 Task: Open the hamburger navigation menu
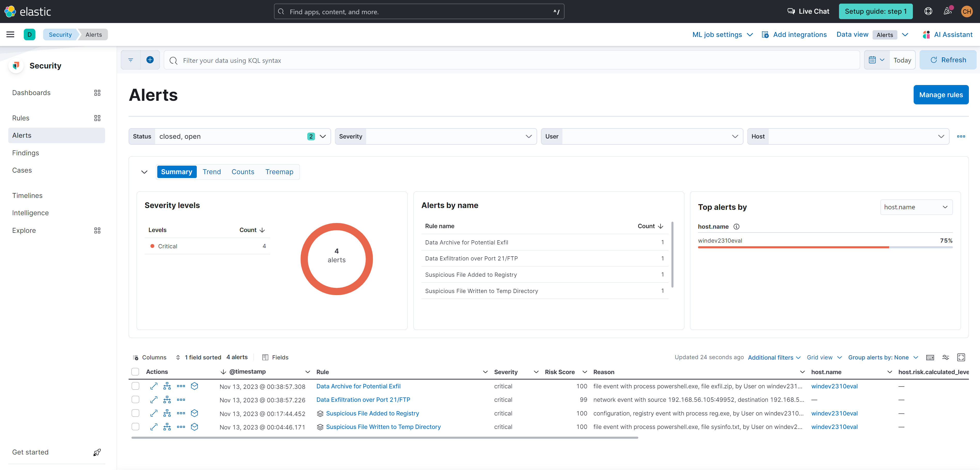click(x=10, y=35)
